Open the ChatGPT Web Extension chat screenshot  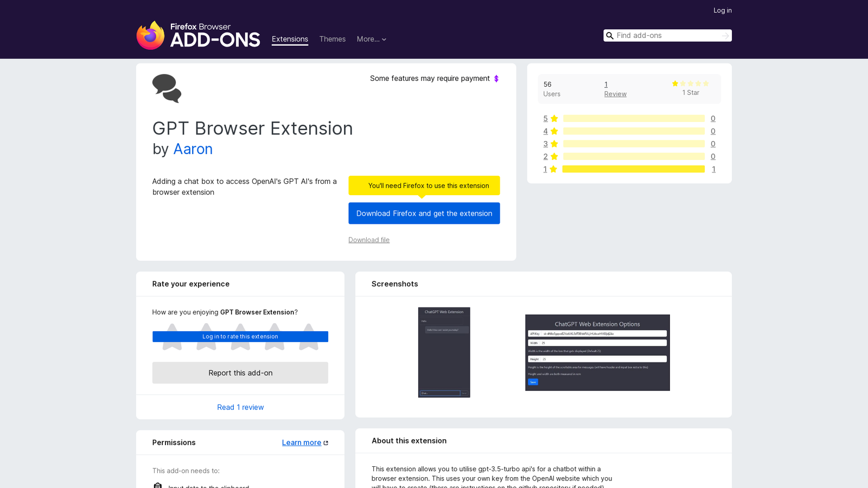point(444,352)
